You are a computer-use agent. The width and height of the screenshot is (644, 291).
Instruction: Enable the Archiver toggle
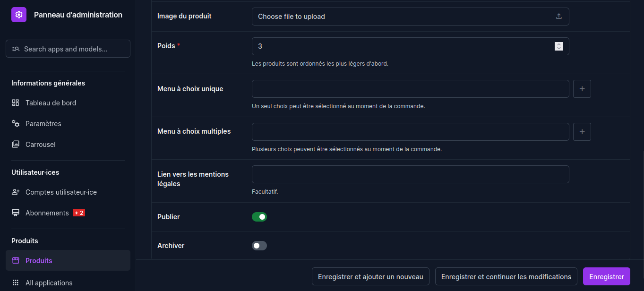click(259, 246)
